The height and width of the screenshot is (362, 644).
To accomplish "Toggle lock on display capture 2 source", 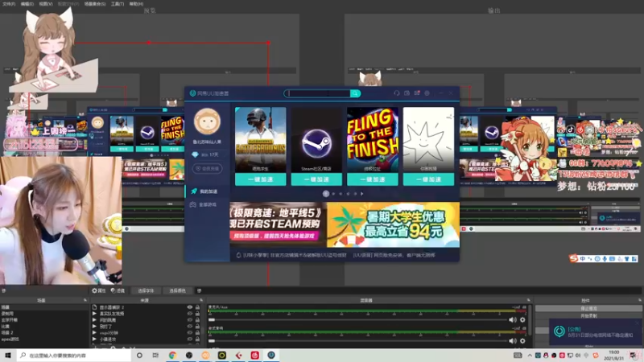I will coord(197,307).
